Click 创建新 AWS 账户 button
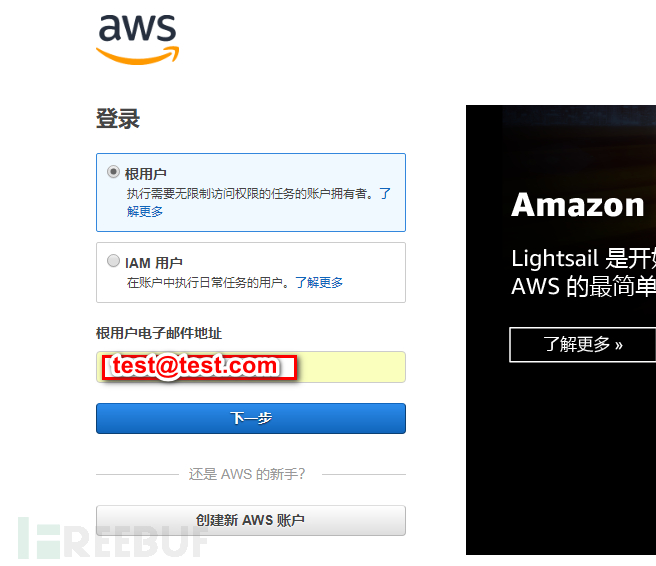The width and height of the screenshot is (656, 566). point(251,520)
